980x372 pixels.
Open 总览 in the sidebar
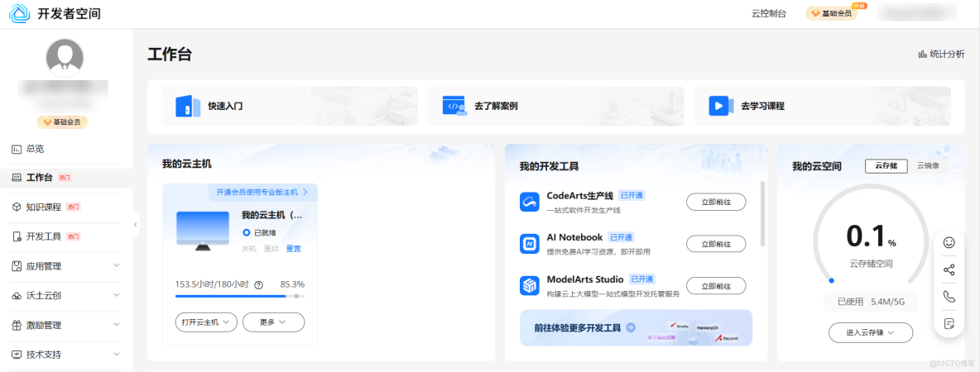(35, 149)
